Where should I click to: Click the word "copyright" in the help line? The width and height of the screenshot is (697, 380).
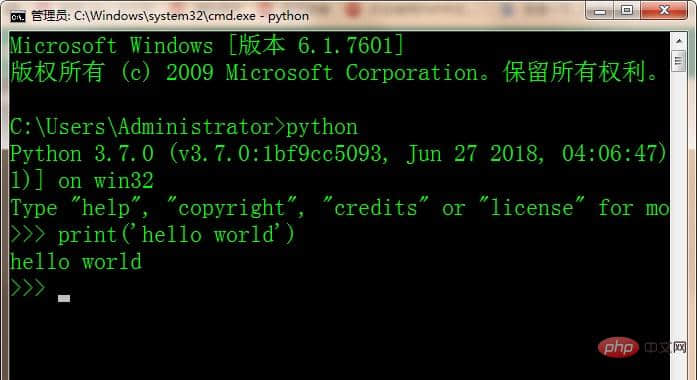pyautogui.click(x=231, y=208)
